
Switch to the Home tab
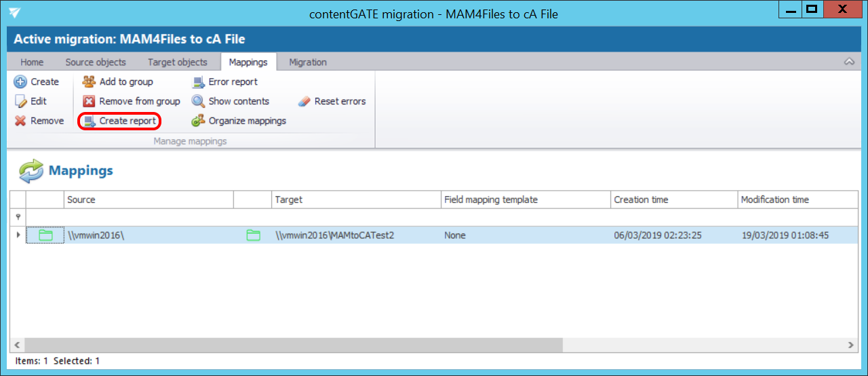click(32, 62)
